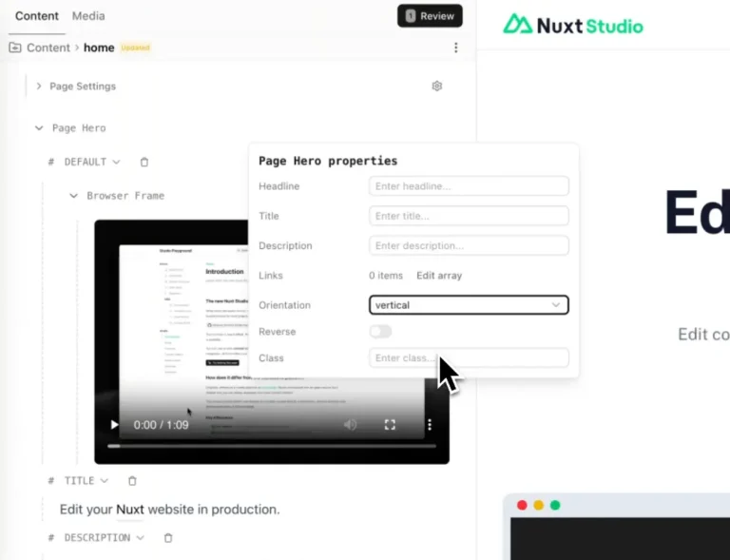This screenshot has height=560, width=730.
Task: Click the '0 items' Links value
Action: pos(386,276)
